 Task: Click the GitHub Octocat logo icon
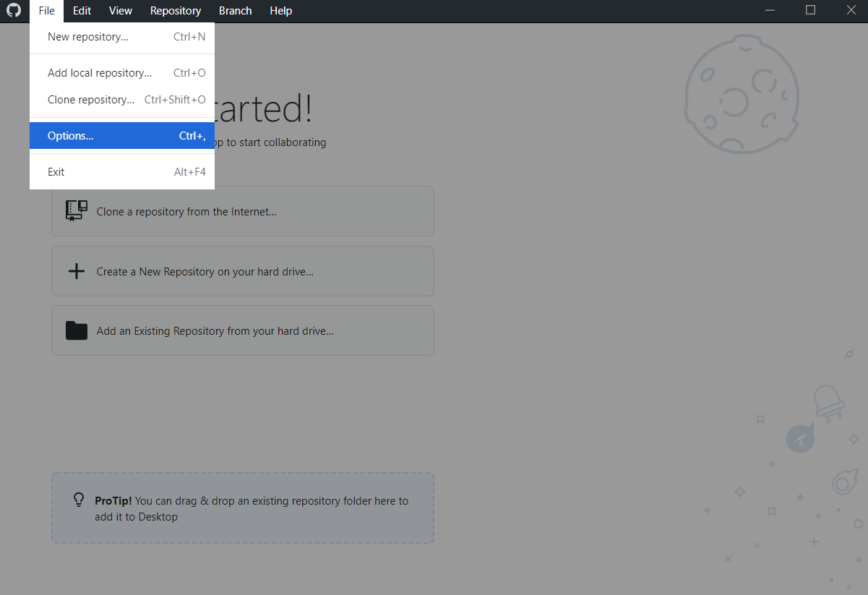coord(14,11)
